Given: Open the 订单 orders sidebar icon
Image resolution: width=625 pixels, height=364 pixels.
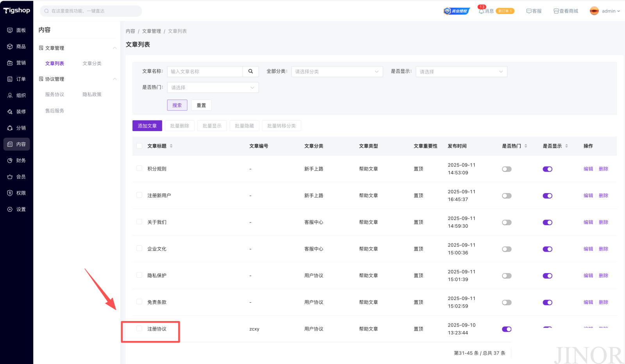Looking at the screenshot, I should pos(10,79).
